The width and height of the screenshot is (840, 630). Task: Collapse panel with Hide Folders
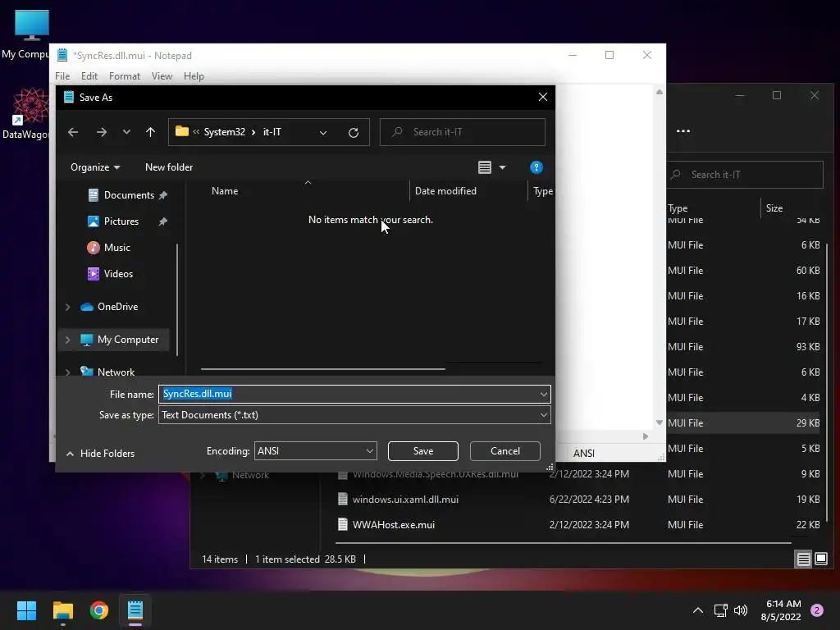(x=100, y=453)
